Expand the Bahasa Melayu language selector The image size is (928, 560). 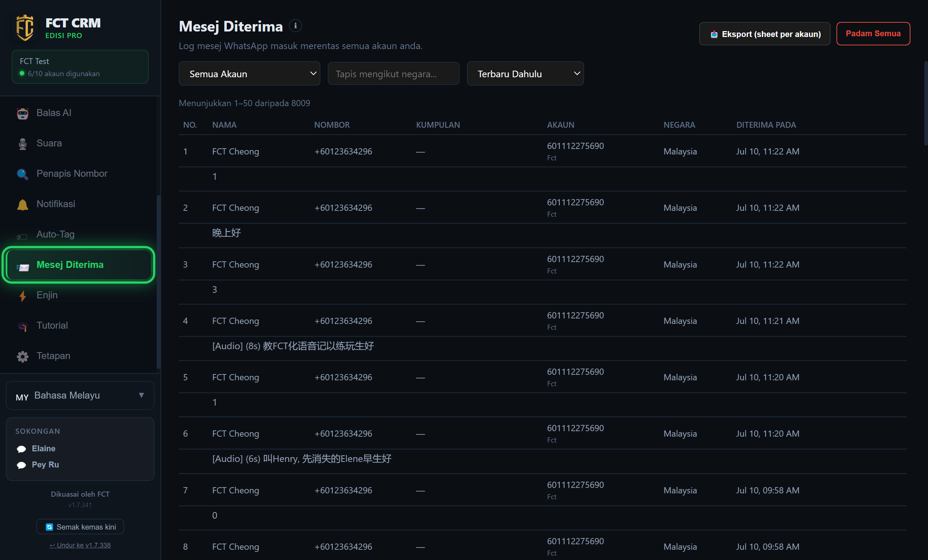pos(80,396)
